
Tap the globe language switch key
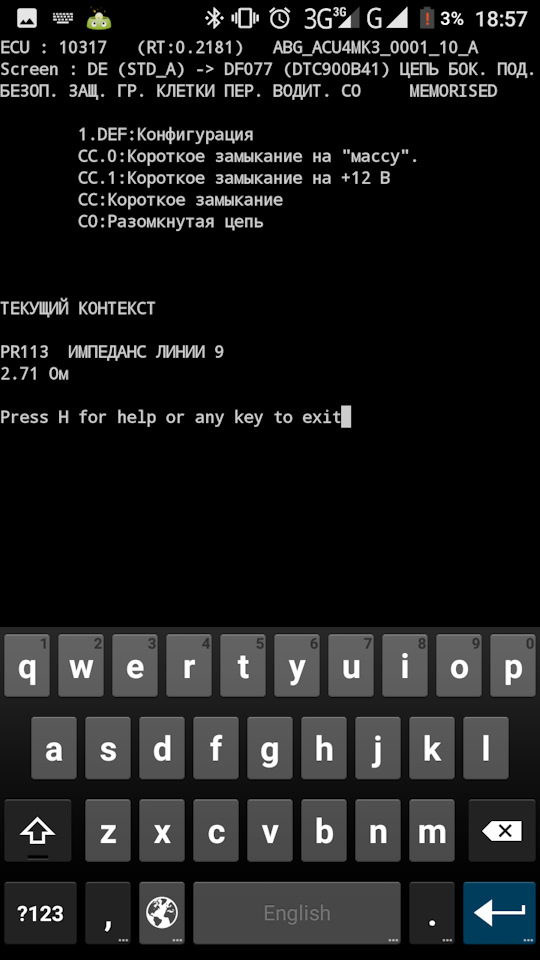162,913
